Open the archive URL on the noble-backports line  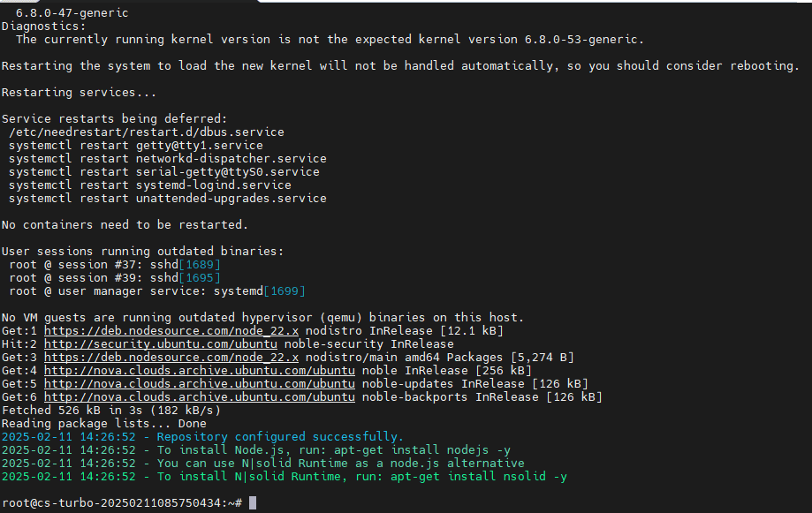(200, 396)
